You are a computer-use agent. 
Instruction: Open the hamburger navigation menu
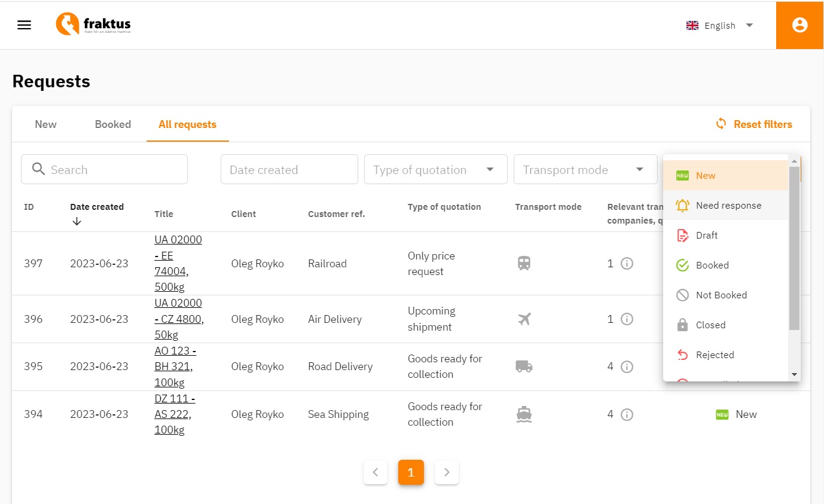(x=24, y=25)
